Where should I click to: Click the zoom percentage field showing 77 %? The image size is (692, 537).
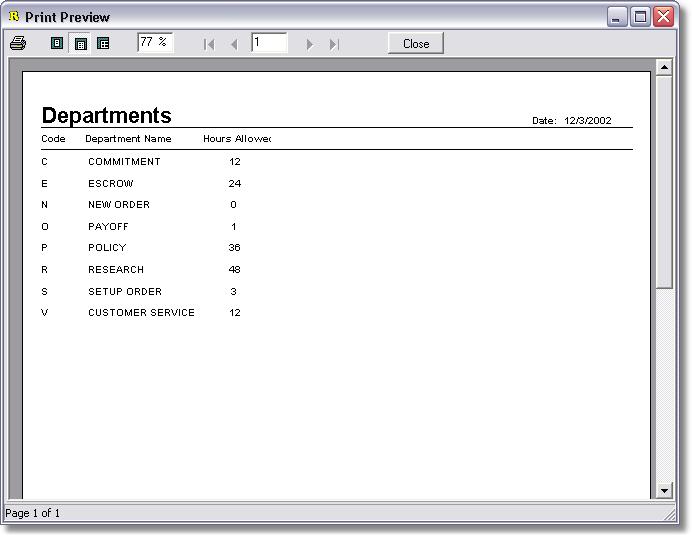[x=155, y=42]
